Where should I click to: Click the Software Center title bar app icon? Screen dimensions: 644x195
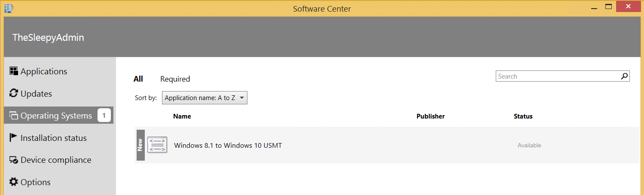coord(9,7)
